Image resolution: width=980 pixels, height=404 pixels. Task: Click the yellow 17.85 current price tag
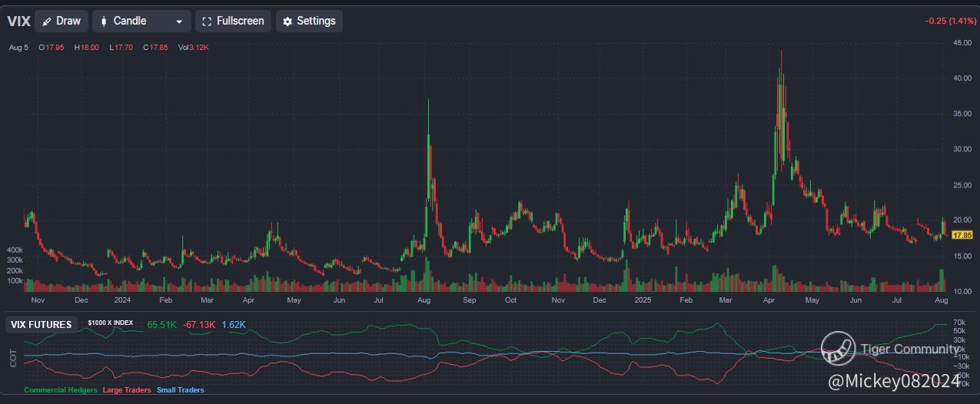click(962, 235)
